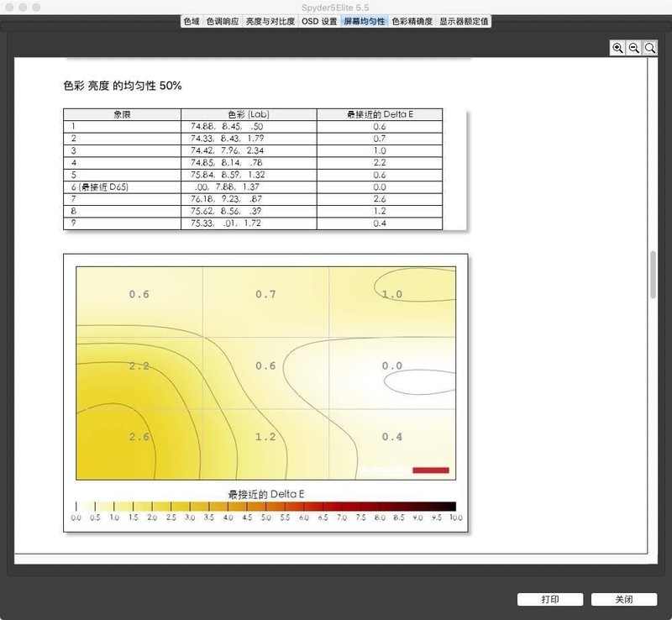Click the zoom out magnifier icon
Image resolution: width=672 pixels, height=620 pixels.
tap(634, 48)
